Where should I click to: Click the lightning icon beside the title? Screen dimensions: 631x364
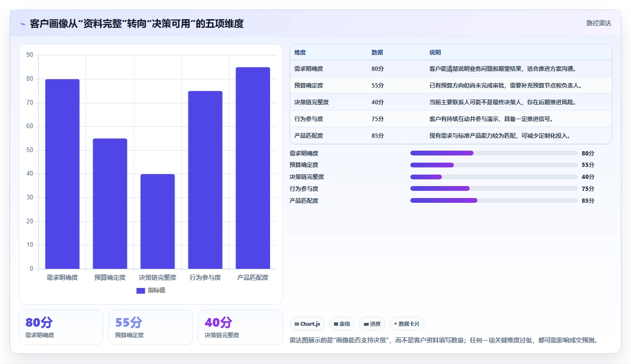tap(23, 24)
